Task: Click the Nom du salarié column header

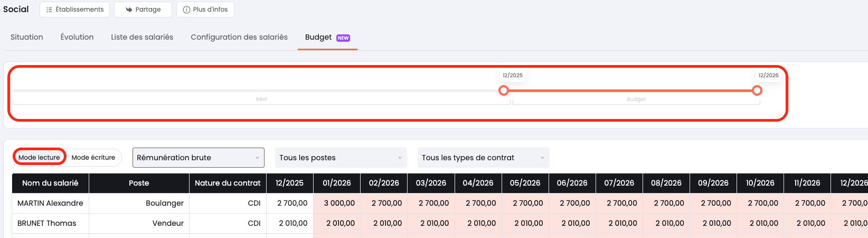Action: 50,183
